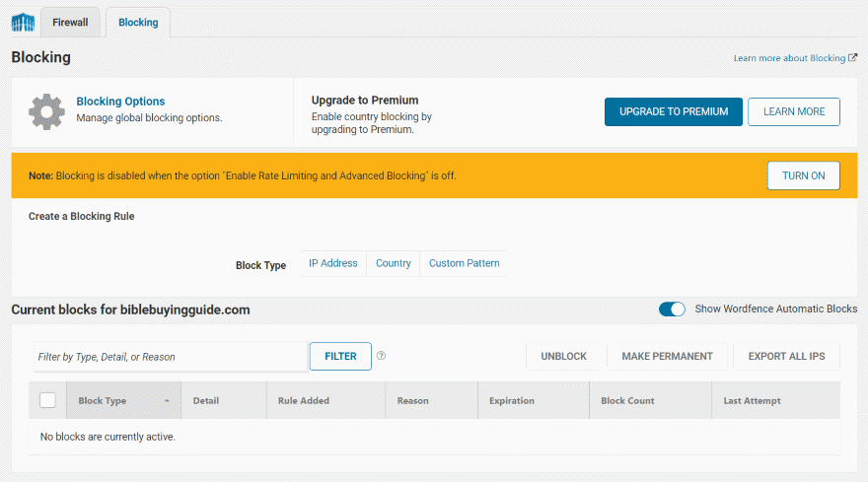Switch to the Firewall tab
The width and height of the screenshot is (868, 482).
70,22
